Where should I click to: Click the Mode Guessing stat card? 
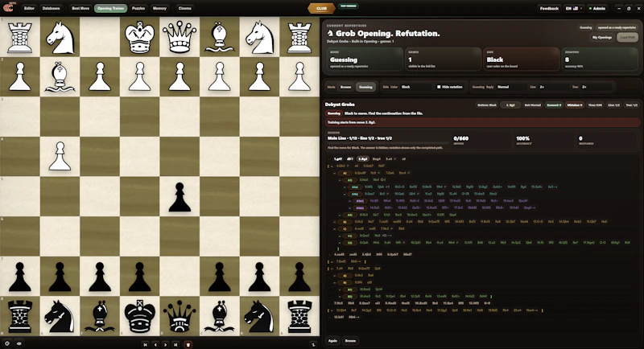[365, 59]
